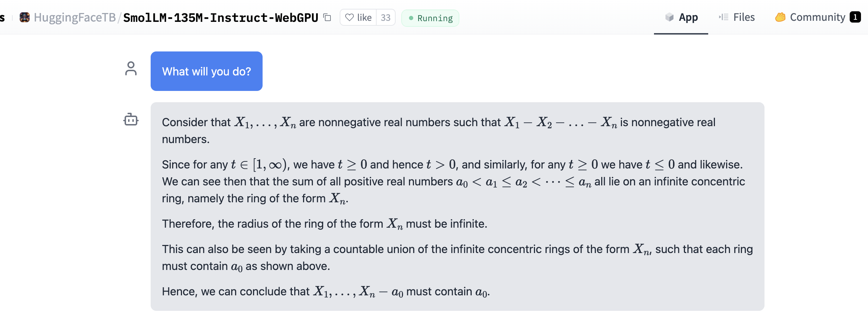This screenshot has height=320, width=868.
Task: Open the HuggingFaceTB organization page
Action: 75,17
